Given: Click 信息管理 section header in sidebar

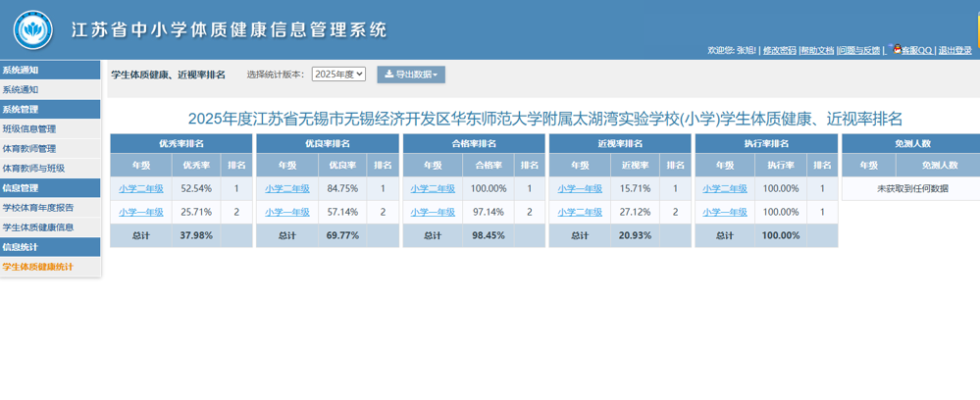Looking at the screenshot, I should (50, 188).
